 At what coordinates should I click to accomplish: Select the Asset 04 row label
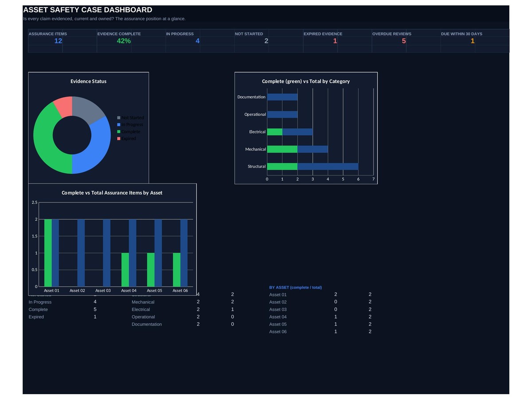(278, 317)
